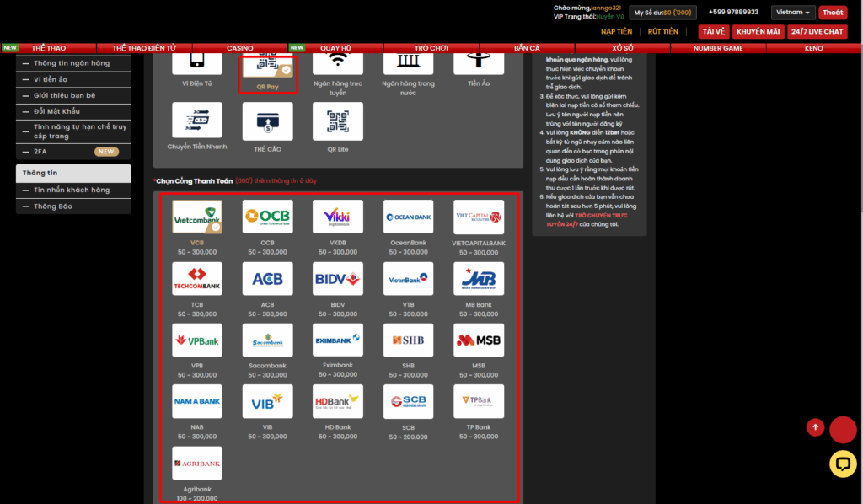Choose the Thẻ Cào scratch card method
The height and width of the screenshot is (504, 863).
pos(267,121)
